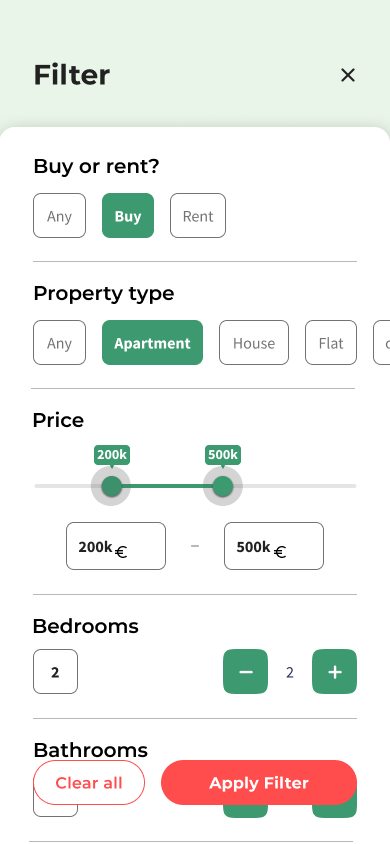Choose the Rent option

[198, 215]
